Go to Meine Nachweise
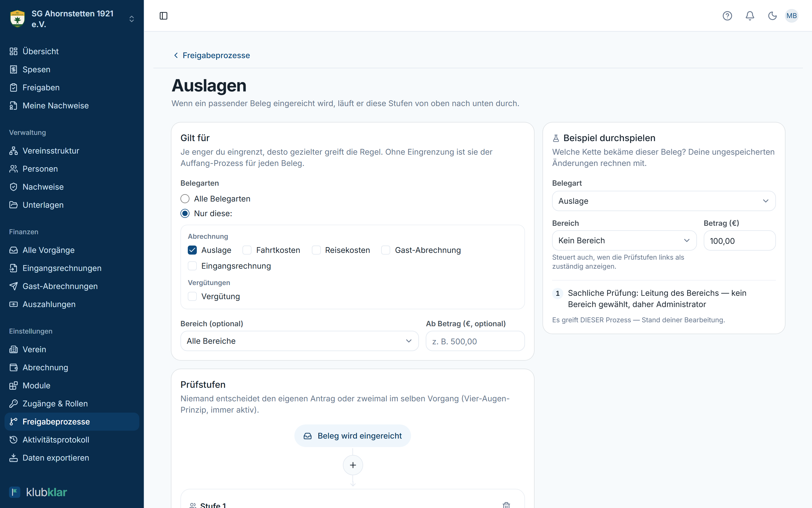Viewport: 812px width, 508px height. pos(72,106)
